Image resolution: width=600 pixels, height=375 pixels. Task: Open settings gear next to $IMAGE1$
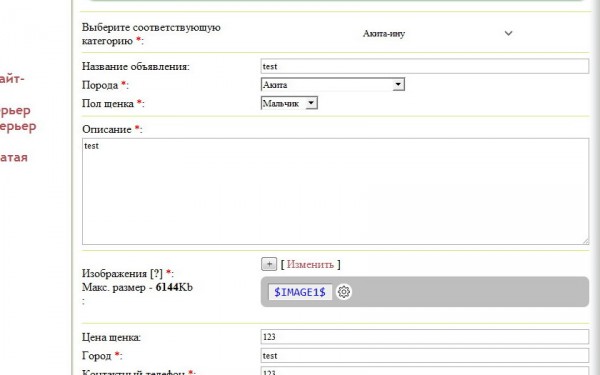[344, 292]
